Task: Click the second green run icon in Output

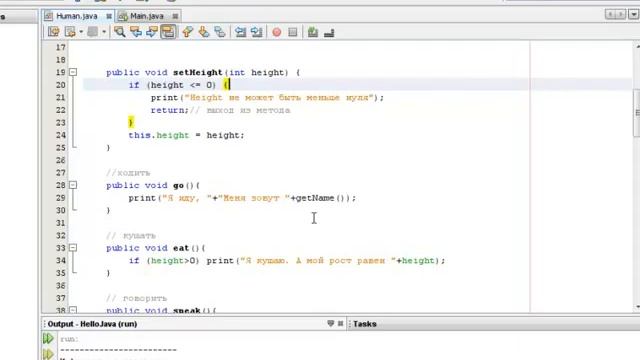Action: [x=48, y=354]
